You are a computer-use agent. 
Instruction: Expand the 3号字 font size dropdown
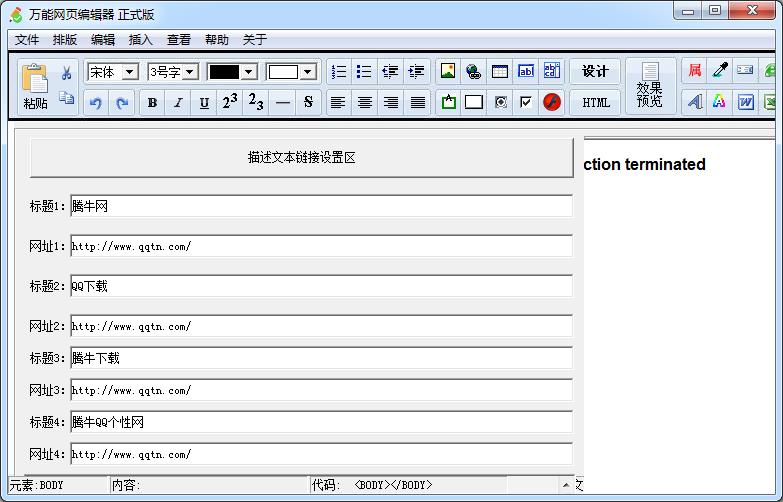coord(188,72)
